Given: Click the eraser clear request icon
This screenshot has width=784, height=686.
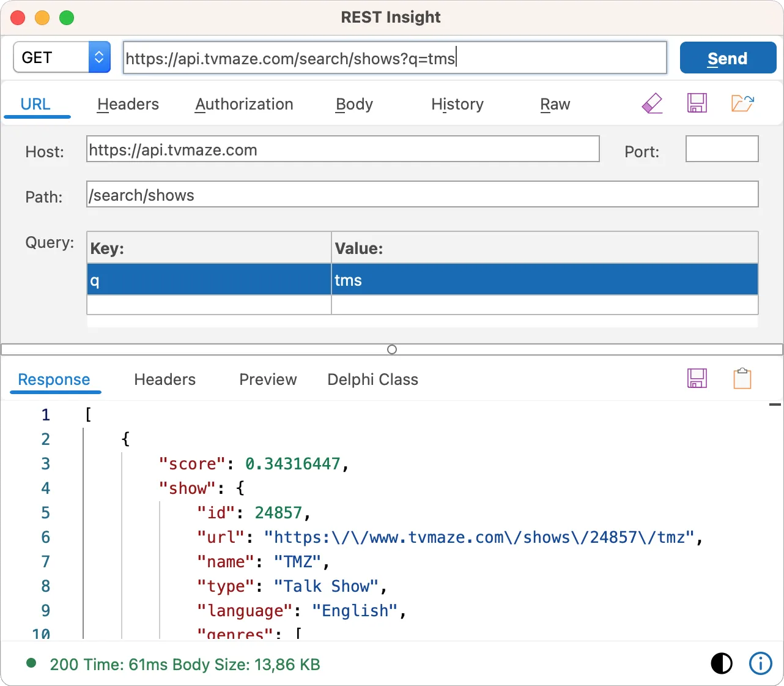Looking at the screenshot, I should [652, 103].
